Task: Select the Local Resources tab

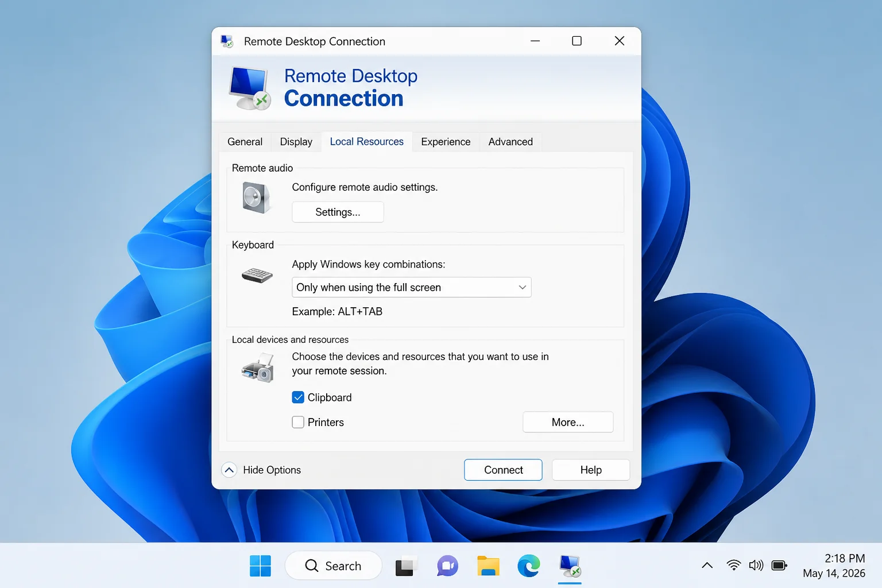Action: pyautogui.click(x=367, y=141)
